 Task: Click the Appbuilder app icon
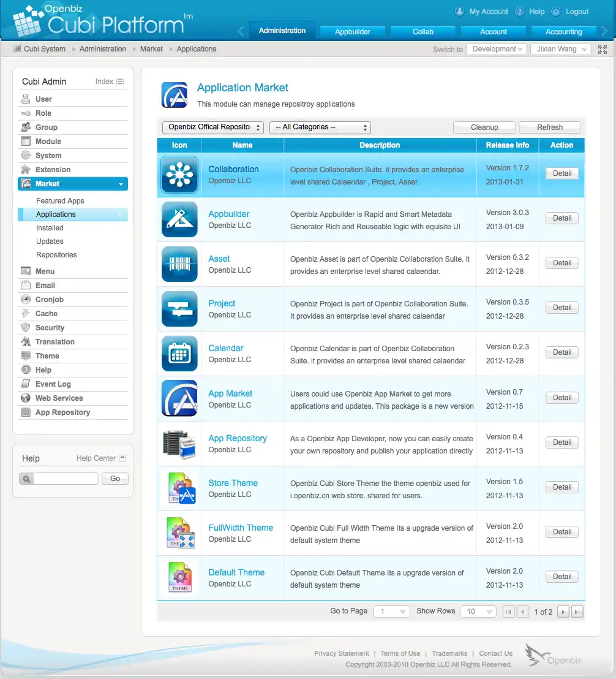click(x=179, y=219)
